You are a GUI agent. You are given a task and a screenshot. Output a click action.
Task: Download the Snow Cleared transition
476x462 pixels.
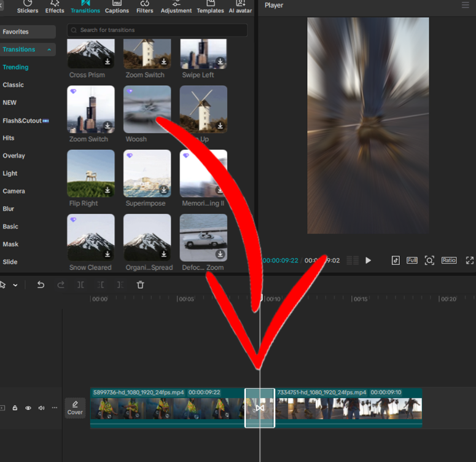[107, 254]
